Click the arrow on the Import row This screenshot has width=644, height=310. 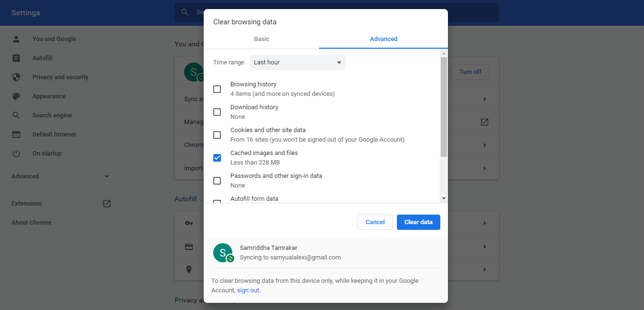(x=485, y=168)
